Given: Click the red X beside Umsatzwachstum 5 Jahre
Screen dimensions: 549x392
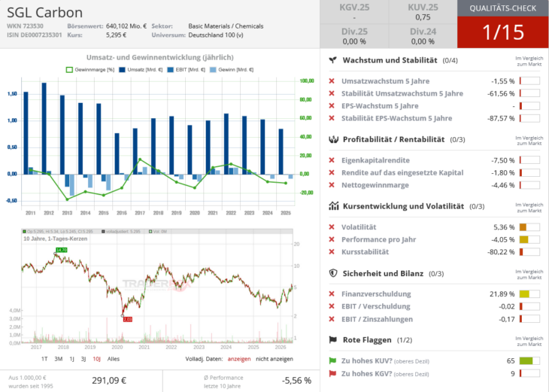Looking at the screenshot, I should click(332, 81).
